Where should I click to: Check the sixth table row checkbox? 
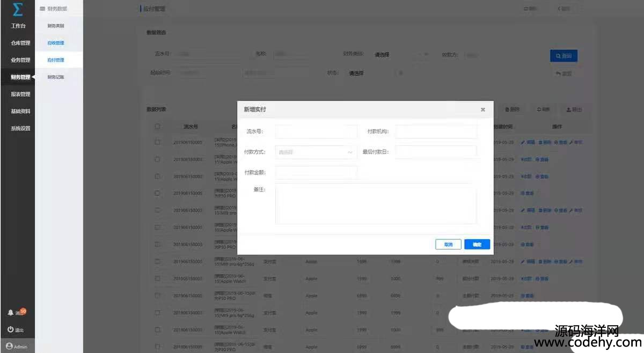(157, 227)
